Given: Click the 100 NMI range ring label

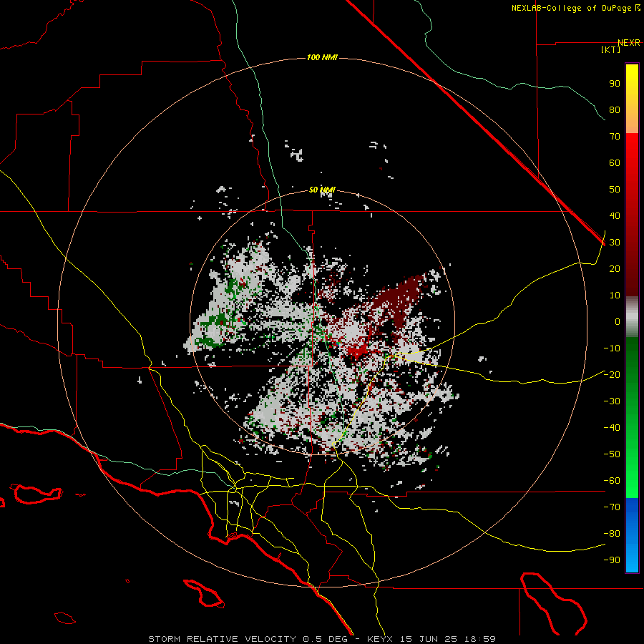Looking at the screenshot, I should 321,57.
